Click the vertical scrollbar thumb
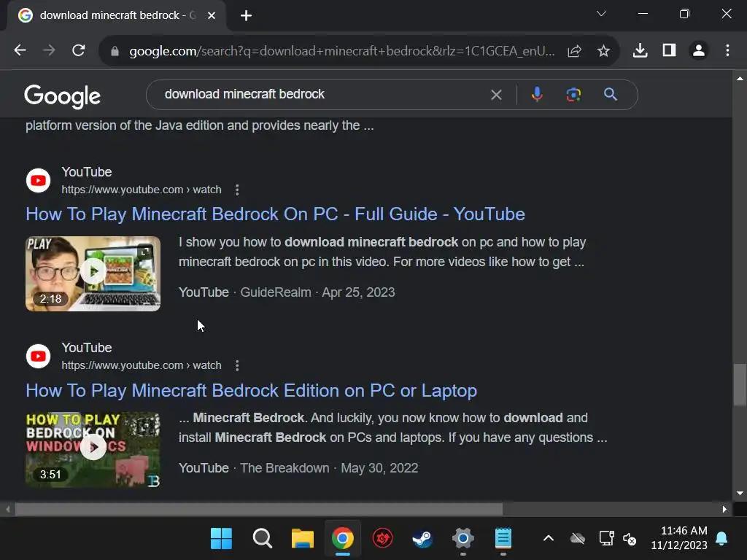747x560 pixels. (x=740, y=385)
